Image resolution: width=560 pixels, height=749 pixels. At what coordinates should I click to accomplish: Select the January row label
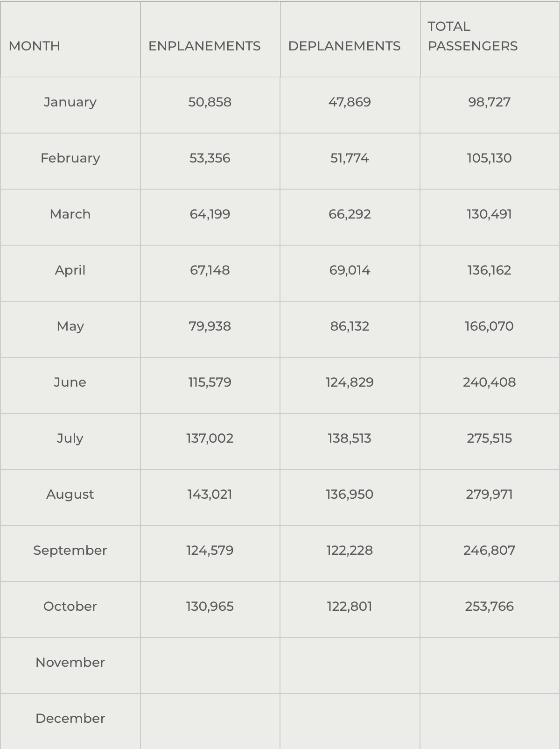pyautogui.click(x=70, y=102)
